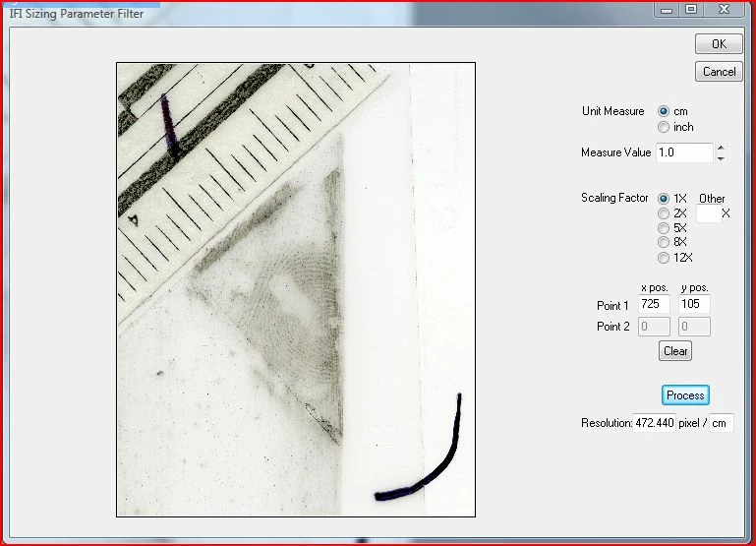Run the Process button
Image resolution: width=756 pixels, height=546 pixels.
(685, 395)
